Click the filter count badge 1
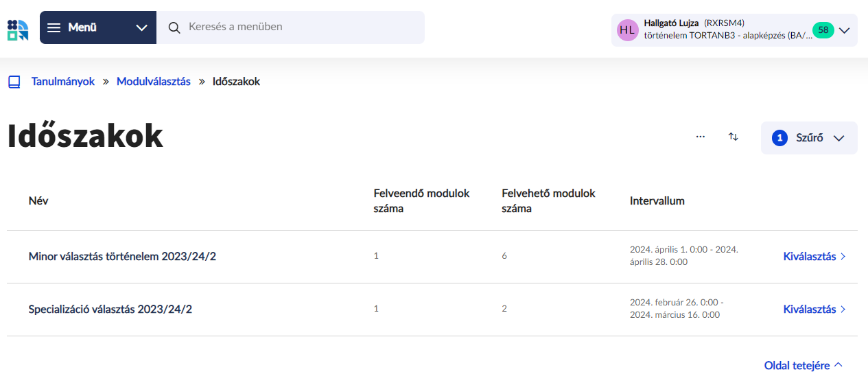This screenshot has height=383, width=868. (779, 138)
